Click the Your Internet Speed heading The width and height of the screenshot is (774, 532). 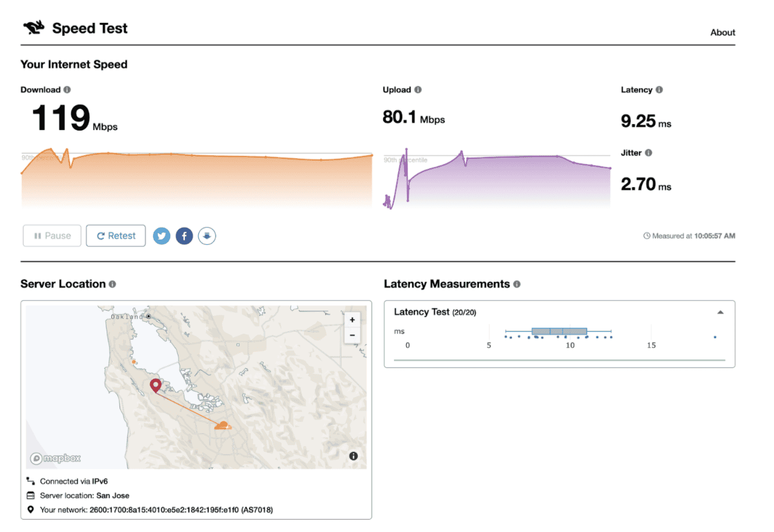coord(74,65)
